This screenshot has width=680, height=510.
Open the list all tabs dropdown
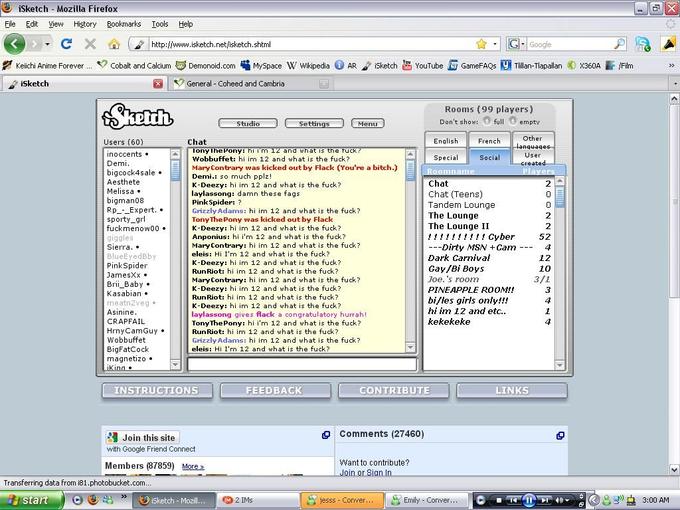pos(675,84)
